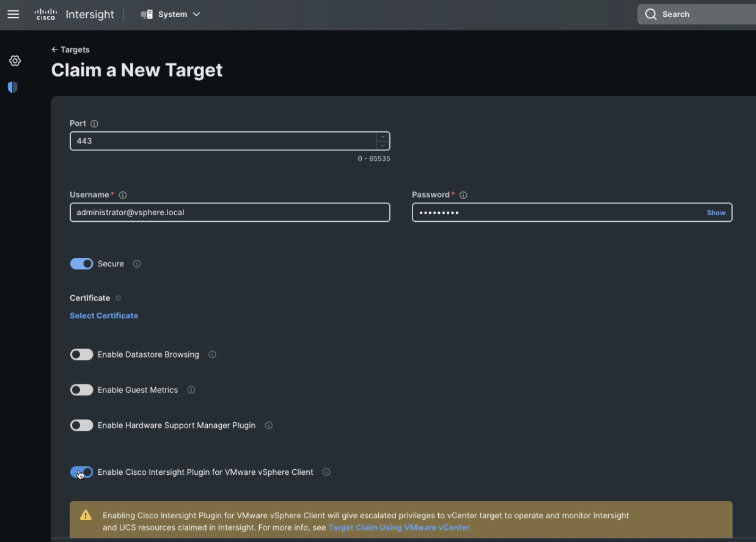
Task: Decrement the Port value with the down arrow
Action: [381, 144]
